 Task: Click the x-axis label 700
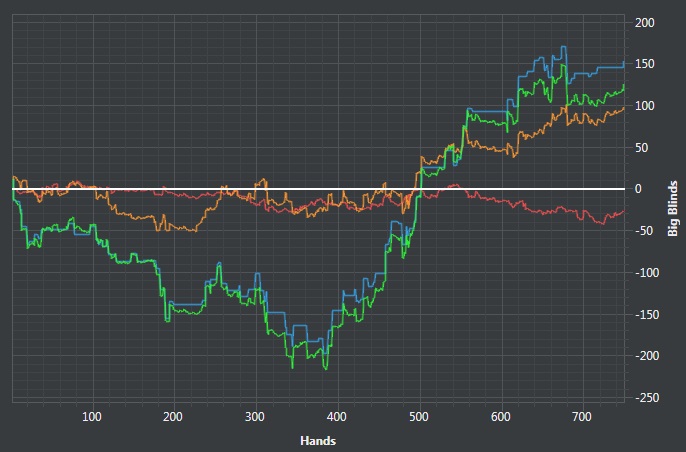tap(582, 417)
